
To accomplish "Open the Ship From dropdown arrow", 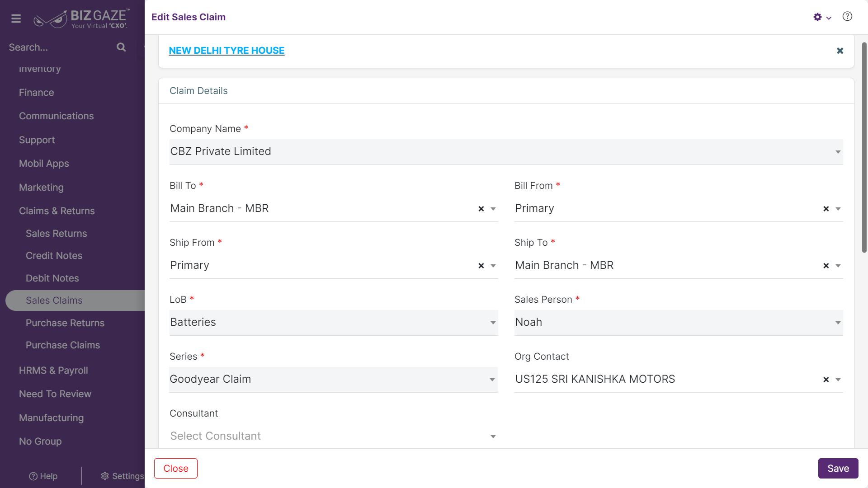I will [493, 266].
